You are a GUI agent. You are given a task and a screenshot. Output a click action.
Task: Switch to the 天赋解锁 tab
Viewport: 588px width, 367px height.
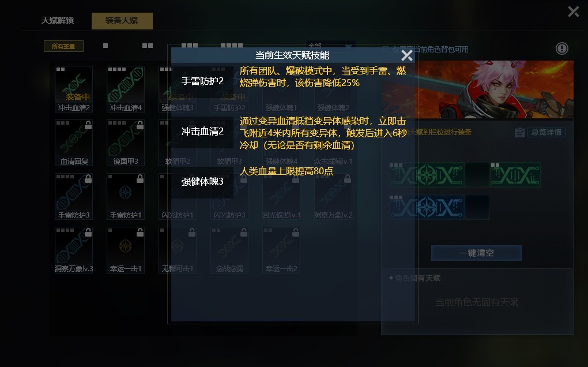(58, 20)
